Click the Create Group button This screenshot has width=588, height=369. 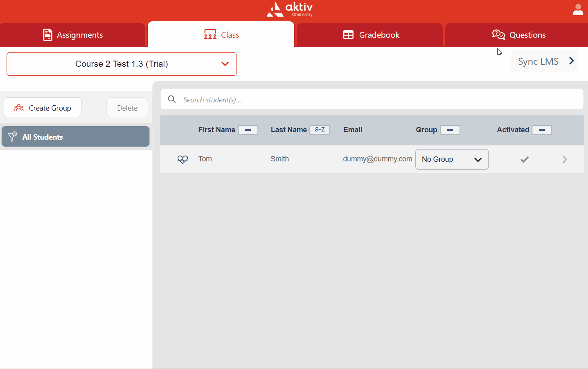[42, 107]
